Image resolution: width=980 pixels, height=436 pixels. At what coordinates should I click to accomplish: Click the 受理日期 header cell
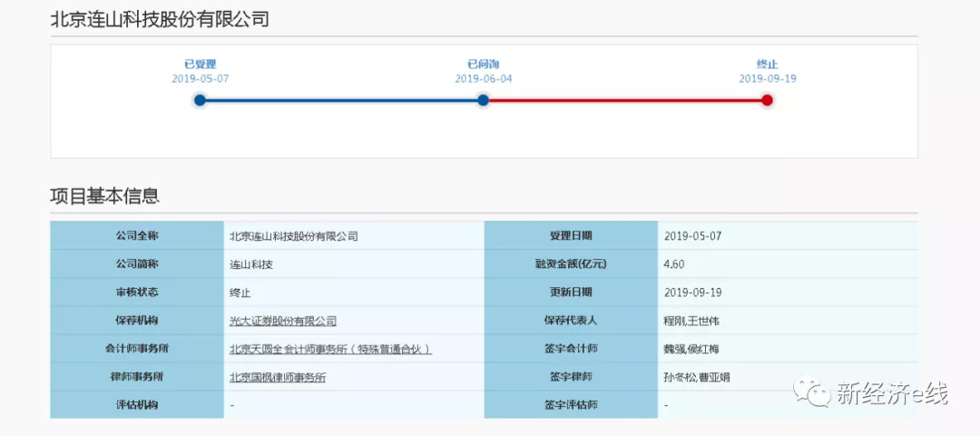point(571,236)
